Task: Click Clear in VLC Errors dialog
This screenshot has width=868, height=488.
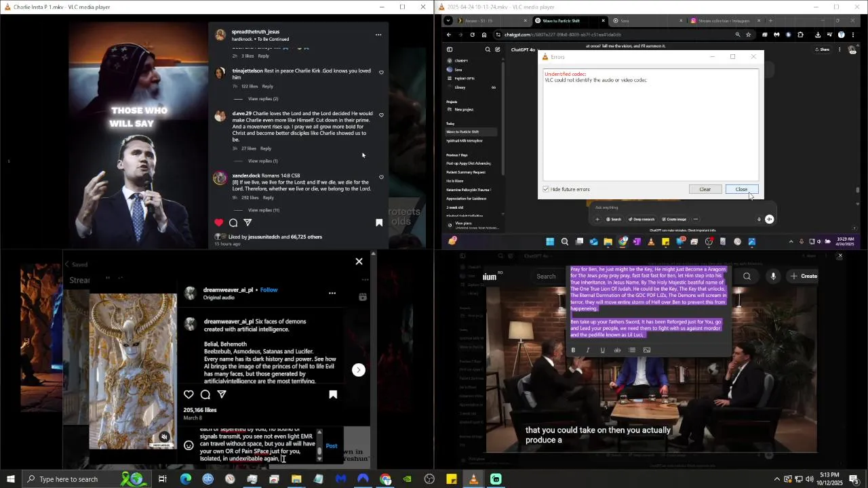Action: (x=705, y=189)
